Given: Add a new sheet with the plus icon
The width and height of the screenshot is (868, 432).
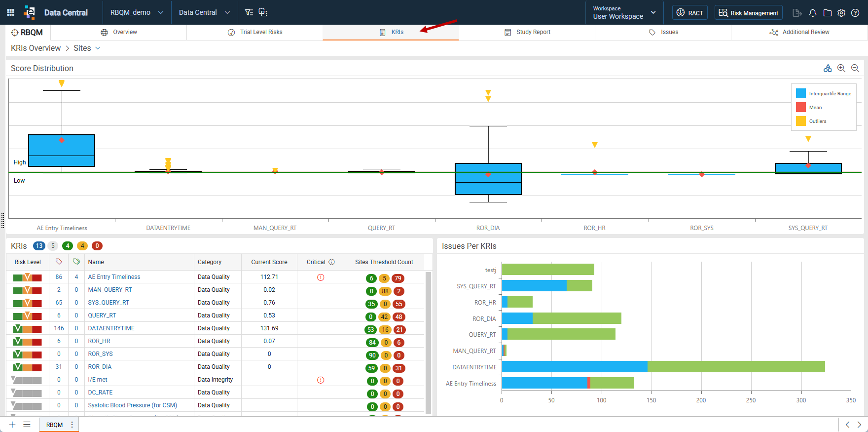Looking at the screenshot, I should (x=12, y=425).
